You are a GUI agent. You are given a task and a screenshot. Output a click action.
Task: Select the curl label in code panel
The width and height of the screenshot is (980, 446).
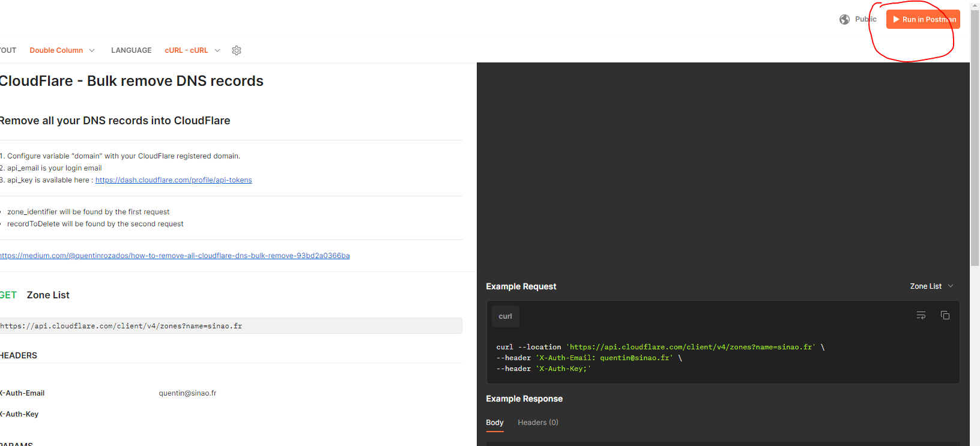pyautogui.click(x=505, y=316)
